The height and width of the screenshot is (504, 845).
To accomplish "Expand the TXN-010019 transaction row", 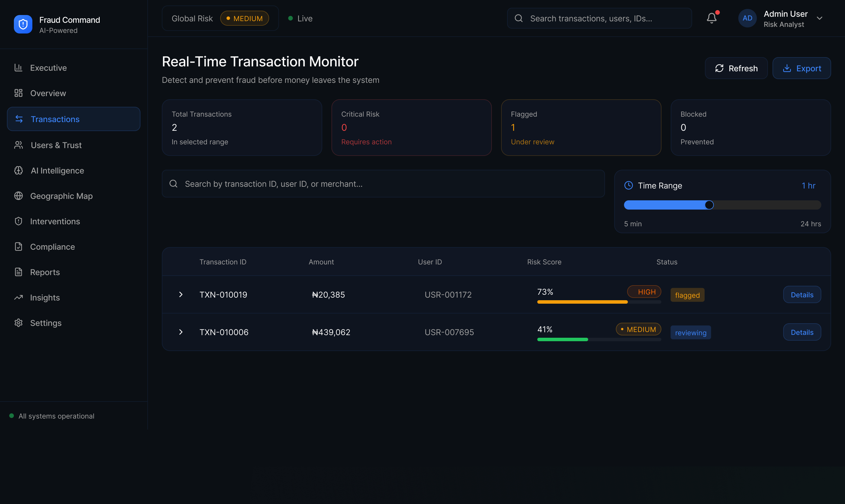I will pyautogui.click(x=181, y=294).
